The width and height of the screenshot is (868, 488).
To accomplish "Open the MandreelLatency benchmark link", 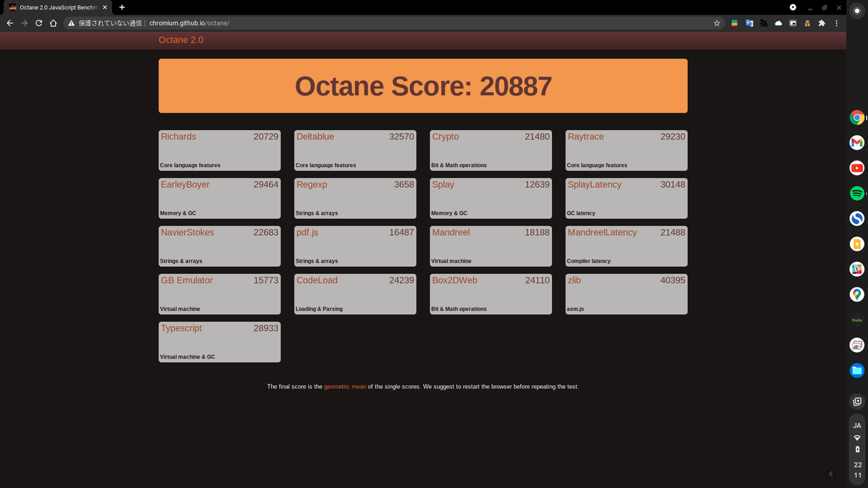I will click(603, 232).
